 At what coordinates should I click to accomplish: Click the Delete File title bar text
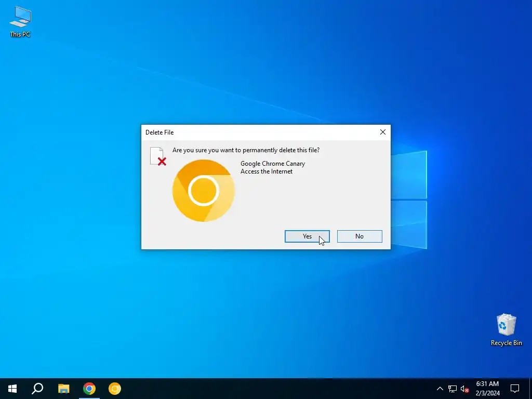[x=159, y=132]
